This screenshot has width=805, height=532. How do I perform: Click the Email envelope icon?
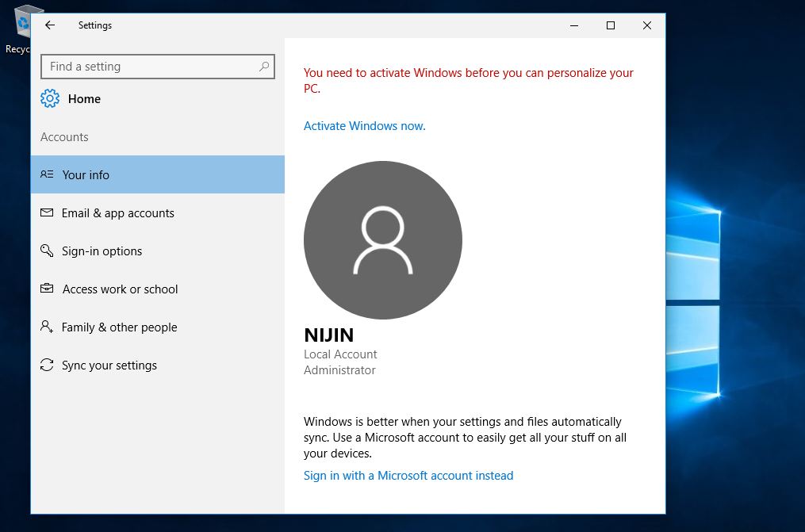point(47,212)
